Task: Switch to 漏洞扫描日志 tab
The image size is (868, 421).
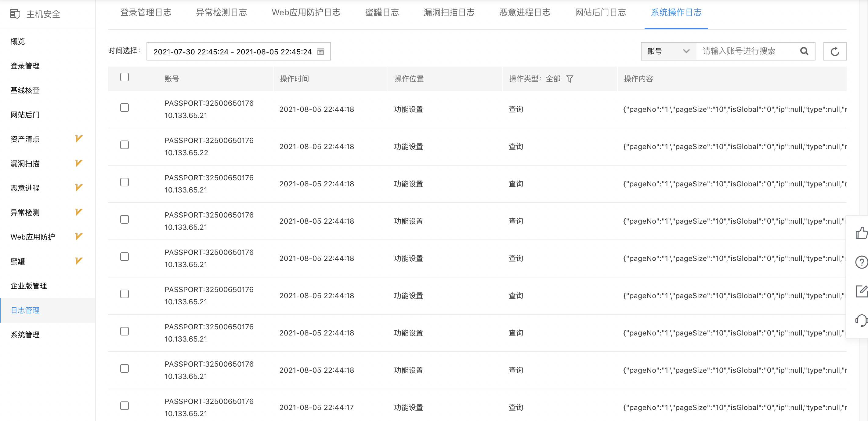Action: 449,13
